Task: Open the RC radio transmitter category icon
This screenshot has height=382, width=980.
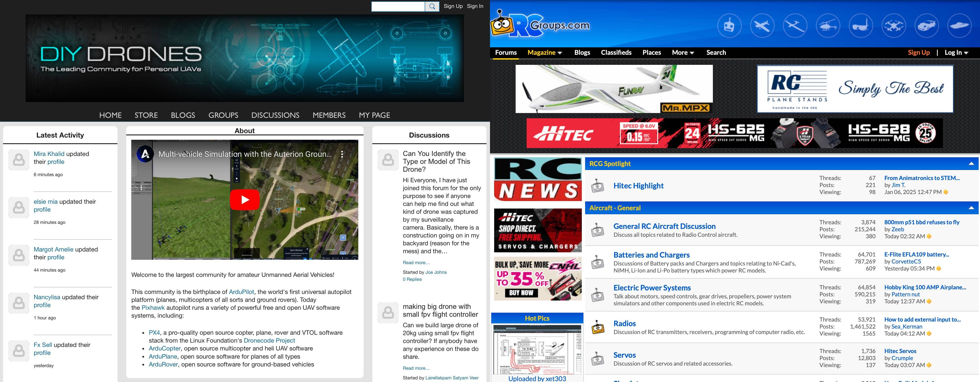Action: (729, 25)
